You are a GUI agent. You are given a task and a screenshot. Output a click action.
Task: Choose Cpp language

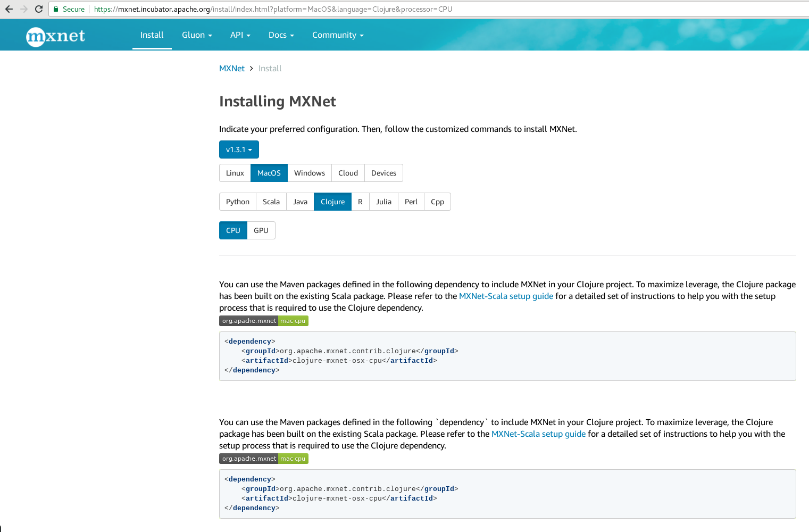[437, 202]
